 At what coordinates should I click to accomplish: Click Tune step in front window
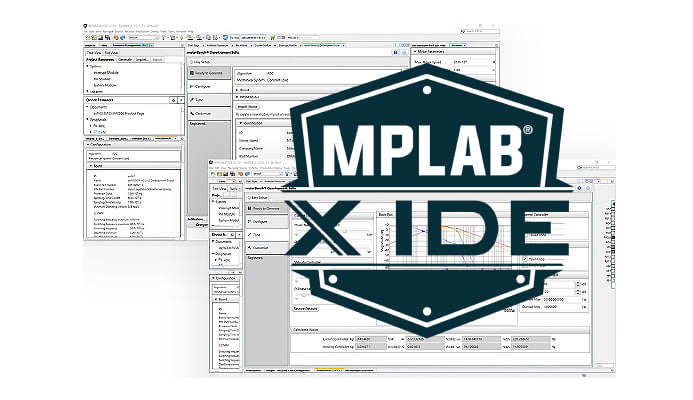267,235
